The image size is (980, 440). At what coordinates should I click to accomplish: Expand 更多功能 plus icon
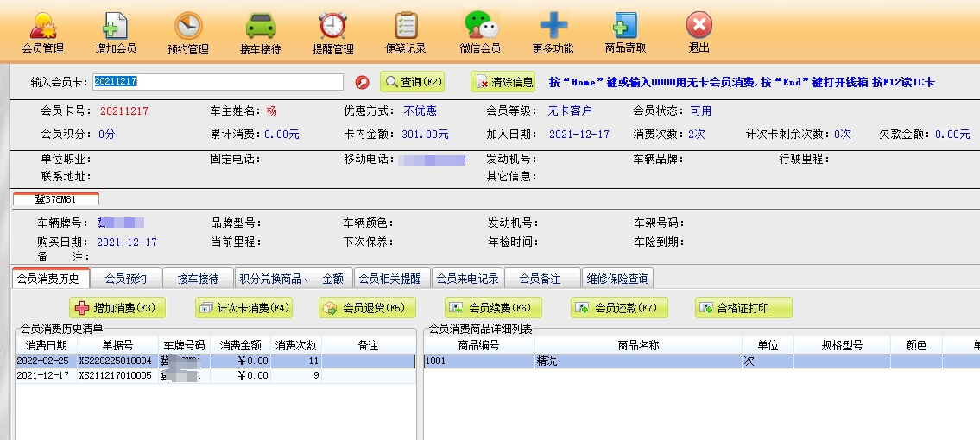coord(553,28)
